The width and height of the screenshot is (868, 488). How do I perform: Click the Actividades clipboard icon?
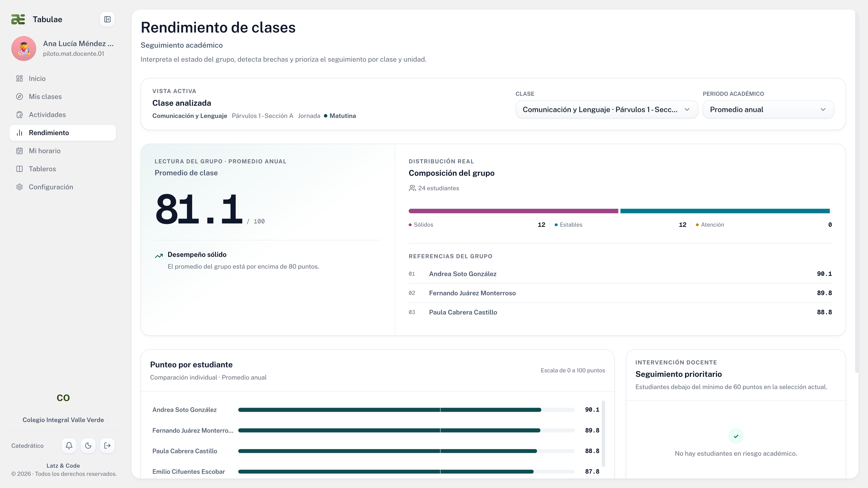tap(20, 115)
